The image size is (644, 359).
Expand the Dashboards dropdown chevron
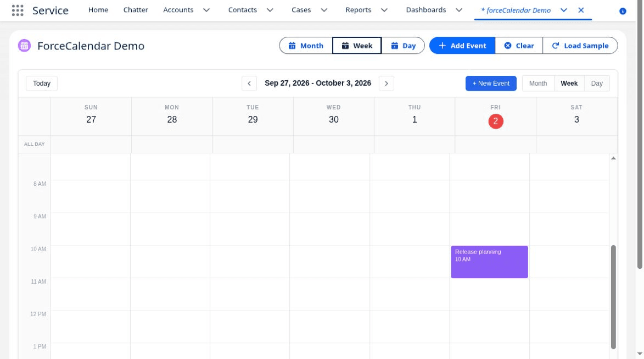(x=459, y=10)
